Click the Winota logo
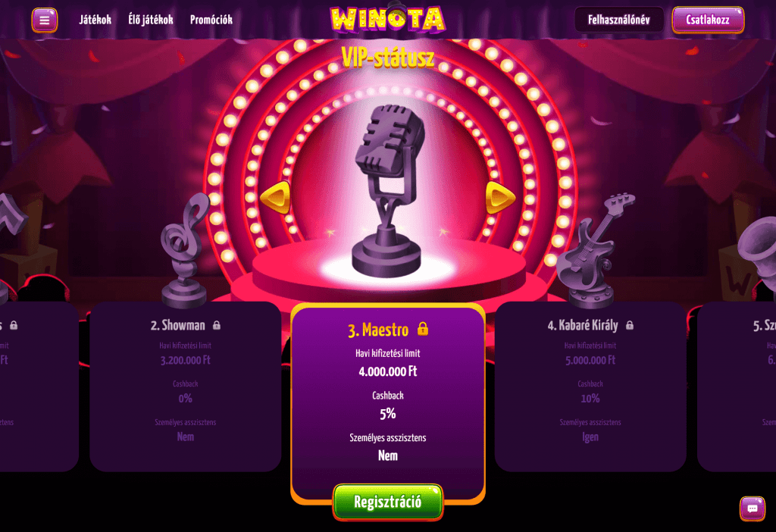Viewport: 776px width, 532px height. (x=387, y=19)
